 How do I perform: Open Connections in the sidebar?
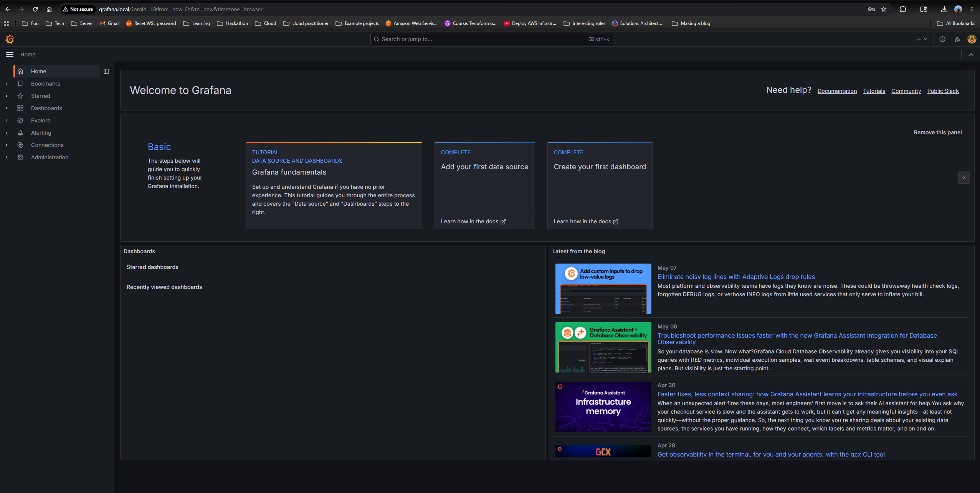(47, 145)
